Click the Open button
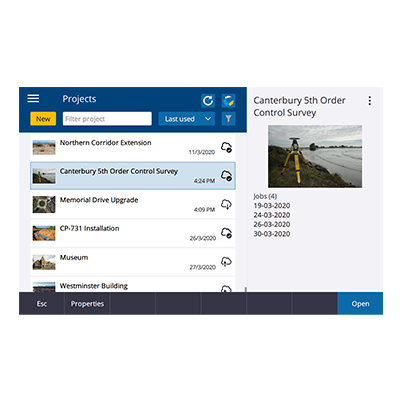This screenshot has height=400, width=400. (360, 304)
